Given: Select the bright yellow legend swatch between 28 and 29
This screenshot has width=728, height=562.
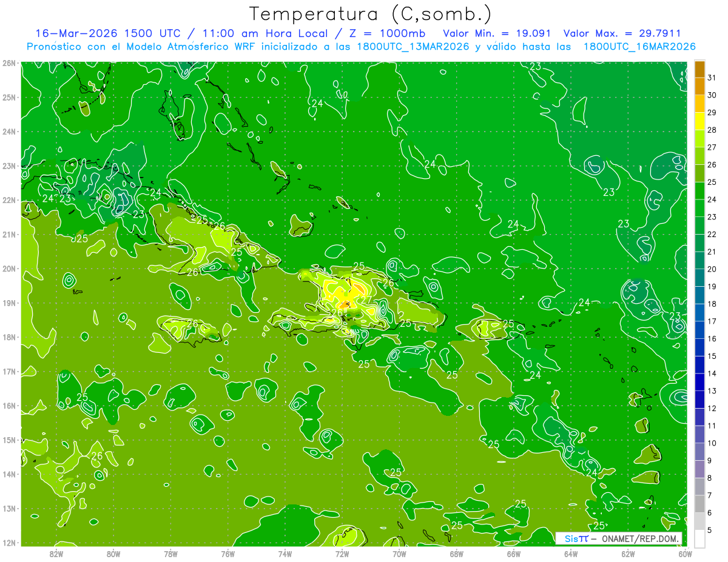Looking at the screenshot, I should click(699, 121).
